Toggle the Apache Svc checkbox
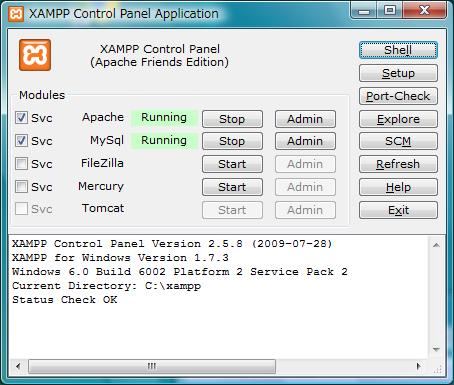The width and height of the screenshot is (454, 385). (21, 118)
